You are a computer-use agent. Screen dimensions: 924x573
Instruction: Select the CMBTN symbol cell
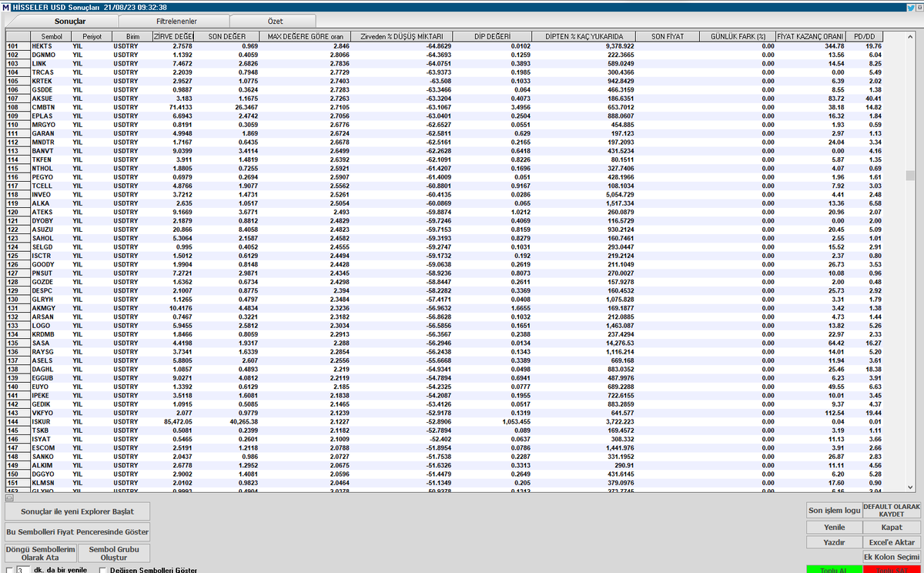(51, 106)
